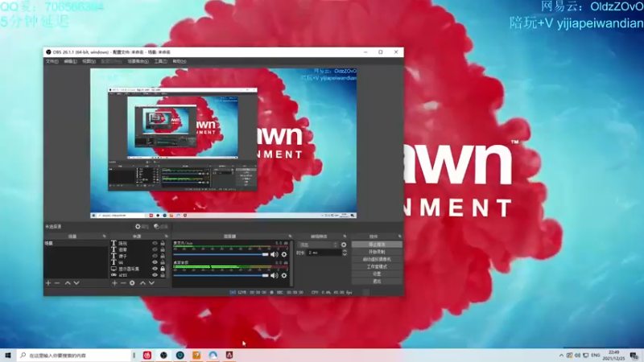Open the red Apex Legends taskbar icon

coord(229,355)
